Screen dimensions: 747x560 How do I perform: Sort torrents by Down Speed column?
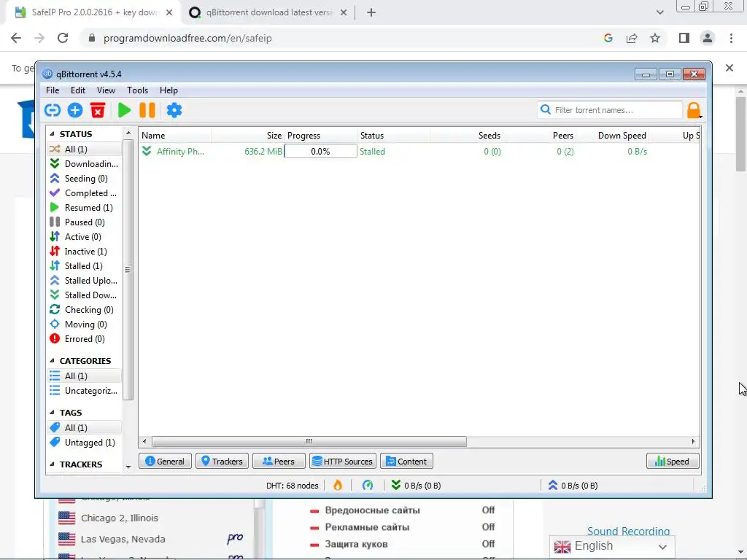(x=613, y=135)
